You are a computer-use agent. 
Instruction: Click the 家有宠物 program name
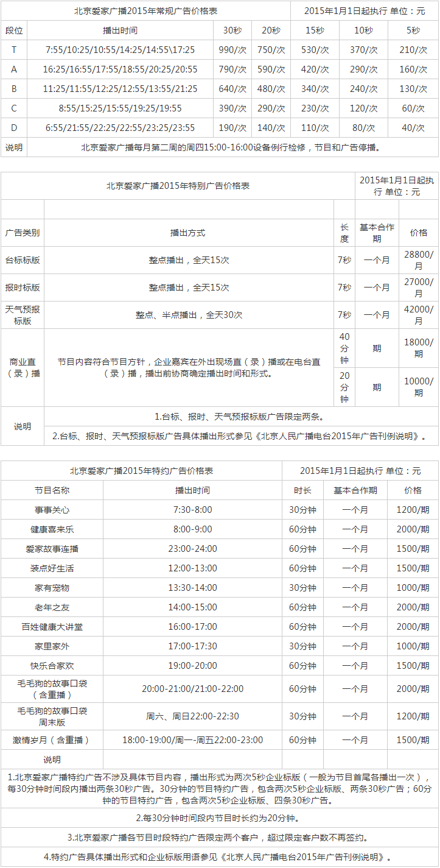point(52,588)
